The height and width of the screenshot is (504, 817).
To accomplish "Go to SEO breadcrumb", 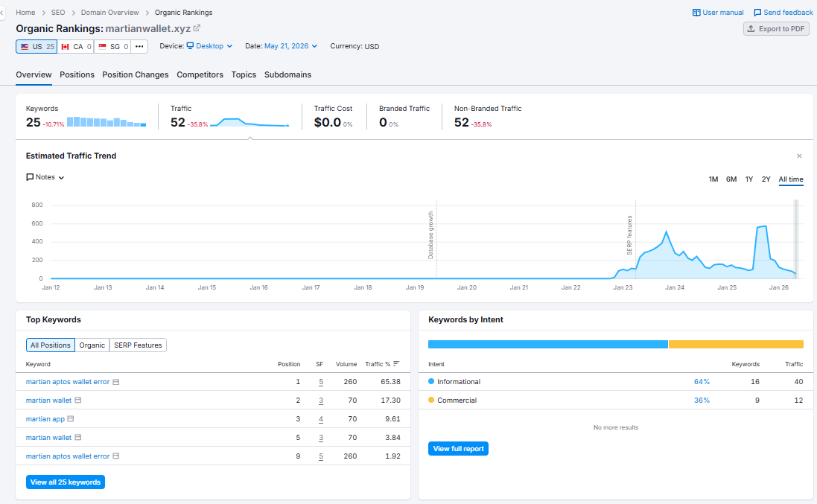I will coord(58,13).
